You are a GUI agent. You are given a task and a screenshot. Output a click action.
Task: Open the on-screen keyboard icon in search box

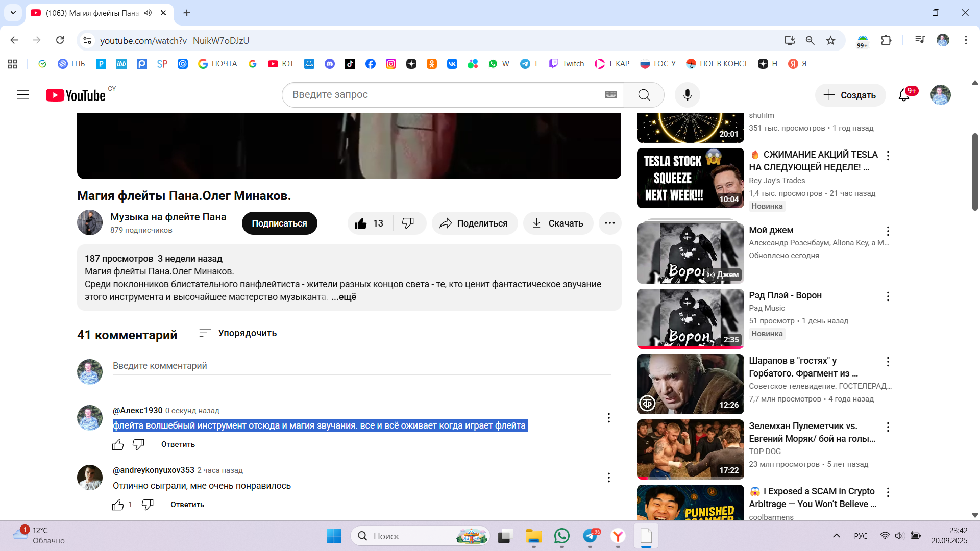point(610,95)
